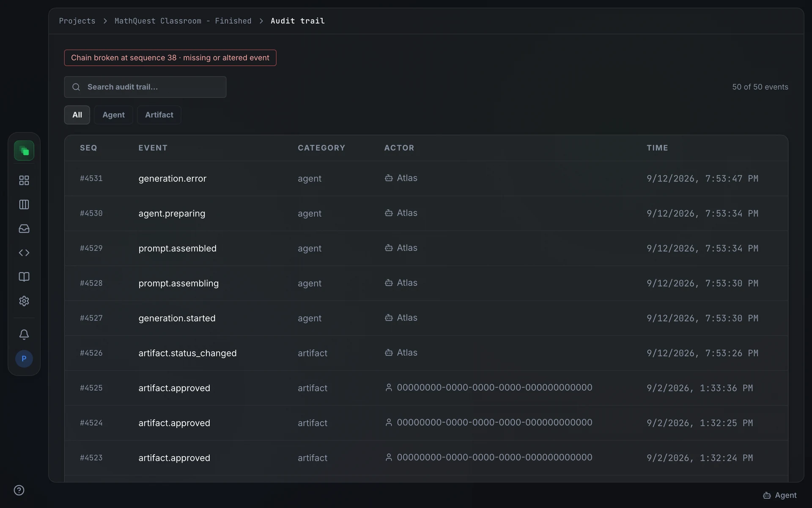Click robot icon in generation.error row
Viewport: 812px width, 508px height.
(x=389, y=178)
